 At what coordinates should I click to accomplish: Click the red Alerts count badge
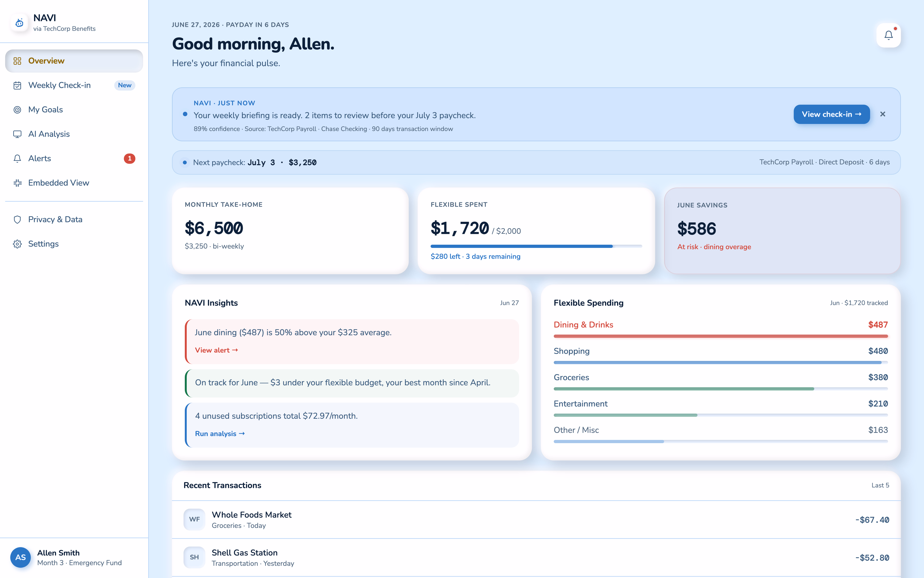click(129, 158)
